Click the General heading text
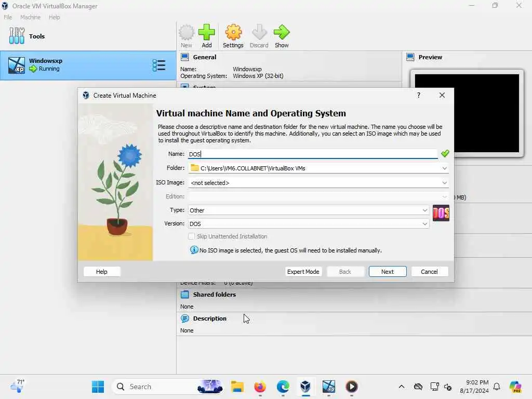The width and height of the screenshot is (532, 399). click(x=205, y=57)
